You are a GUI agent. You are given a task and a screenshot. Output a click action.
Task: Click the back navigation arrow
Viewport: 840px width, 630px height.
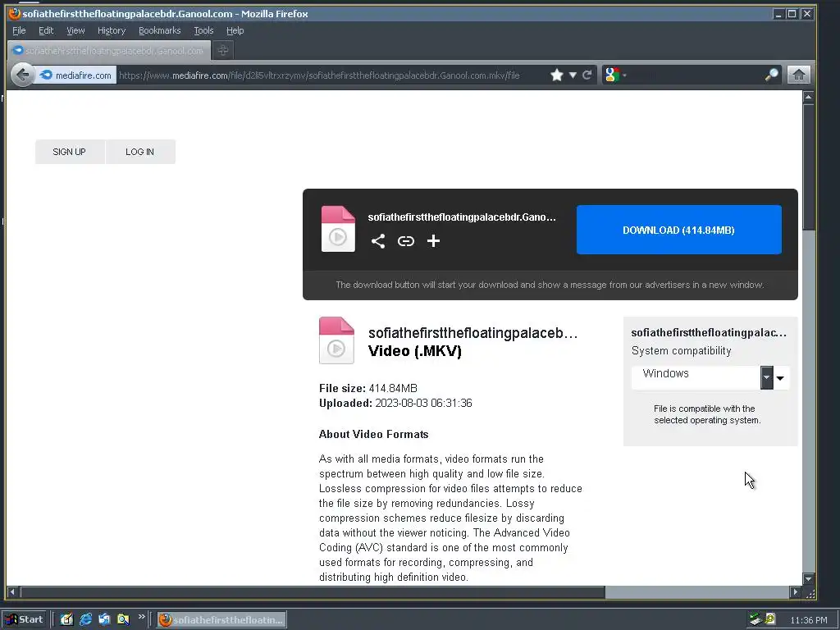(x=22, y=75)
